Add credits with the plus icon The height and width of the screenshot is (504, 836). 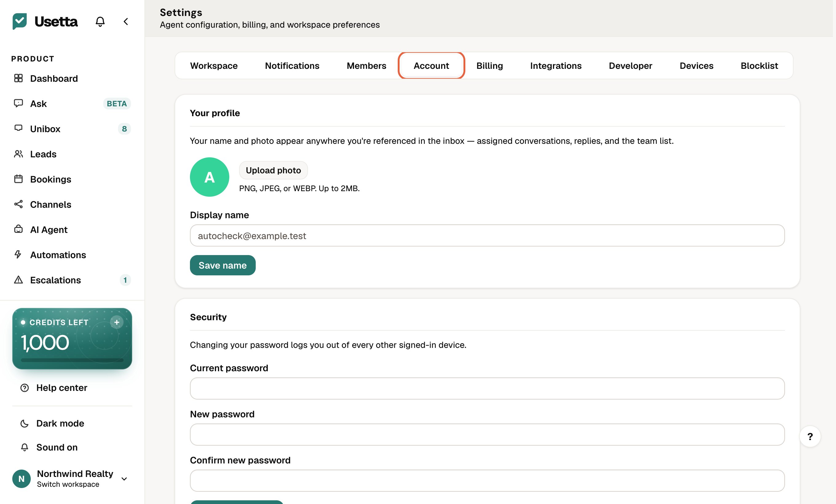[x=117, y=322]
